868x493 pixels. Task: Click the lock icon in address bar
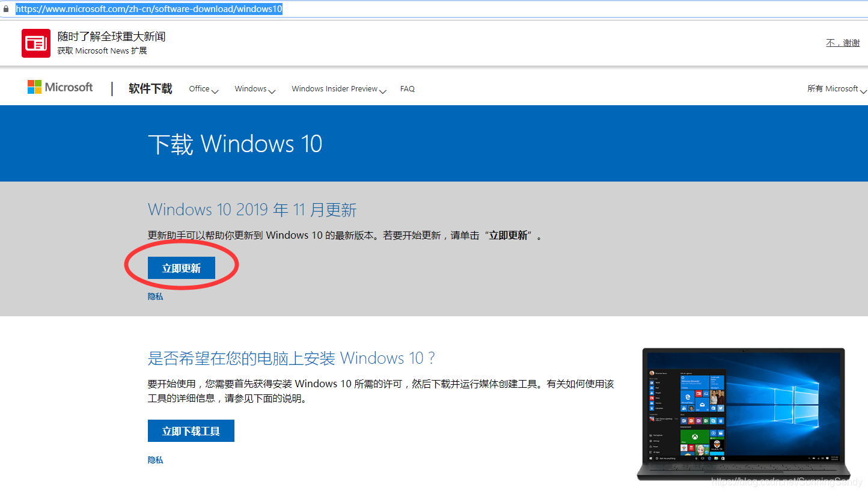[x=6, y=9]
